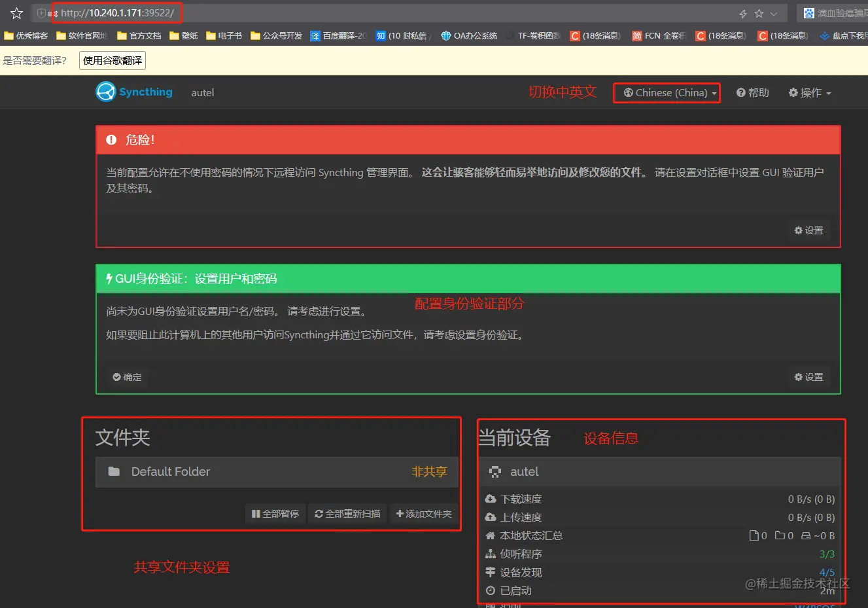Click the signpost icon beside 设备发现
Screen dimensions: 868x608
tap(491, 573)
